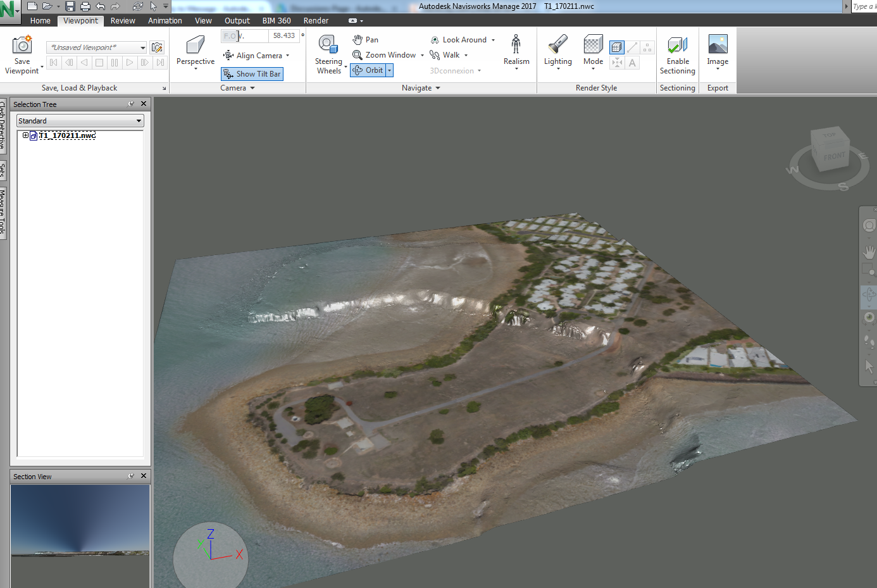Select the Walk navigation tool
The width and height of the screenshot is (877, 588).
[x=448, y=54]
